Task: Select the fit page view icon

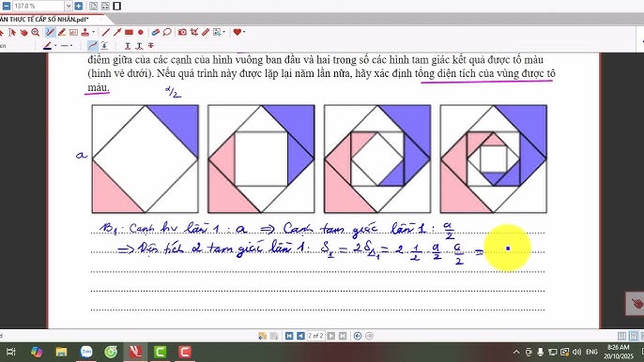Action: [x=94, y=7]
